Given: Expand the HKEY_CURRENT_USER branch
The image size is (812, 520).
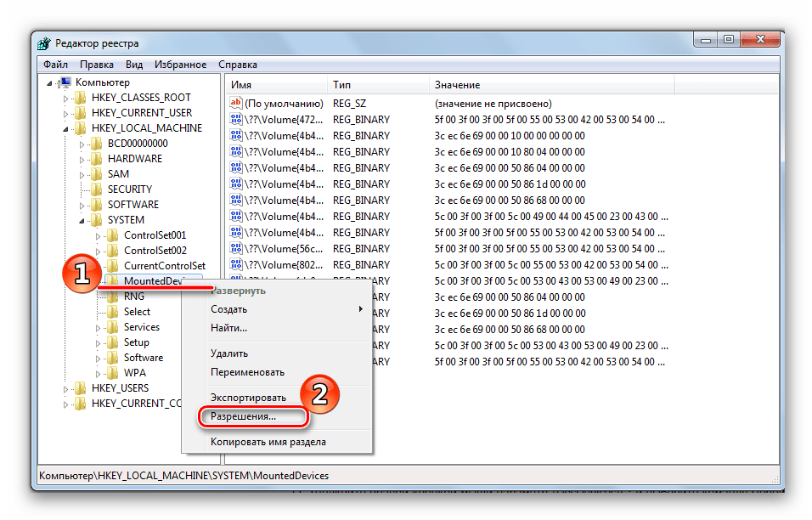Looking at the screenshot, I should point(67,113).
